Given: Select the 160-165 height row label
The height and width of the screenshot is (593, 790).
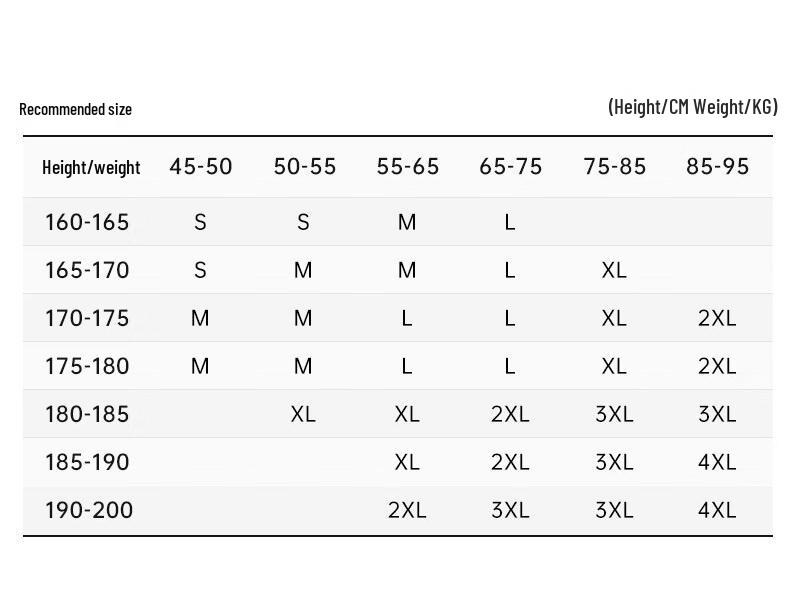Looking at the screenshot, I should point(87,222).
